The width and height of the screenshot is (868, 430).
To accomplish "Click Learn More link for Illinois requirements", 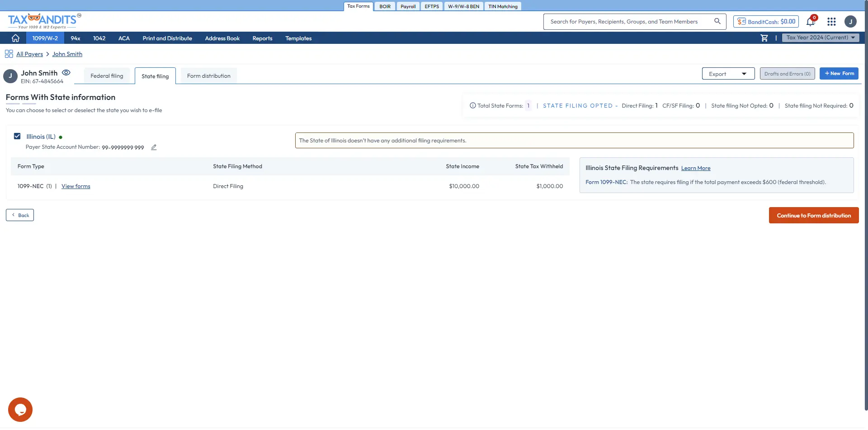I will click(x=696, y=168).
